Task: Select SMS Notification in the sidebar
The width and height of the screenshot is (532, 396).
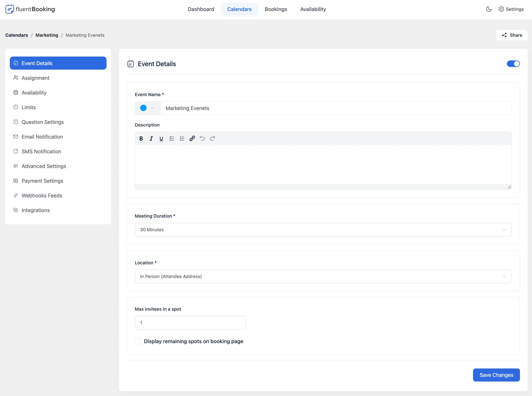Action: (x=58, y=151)
